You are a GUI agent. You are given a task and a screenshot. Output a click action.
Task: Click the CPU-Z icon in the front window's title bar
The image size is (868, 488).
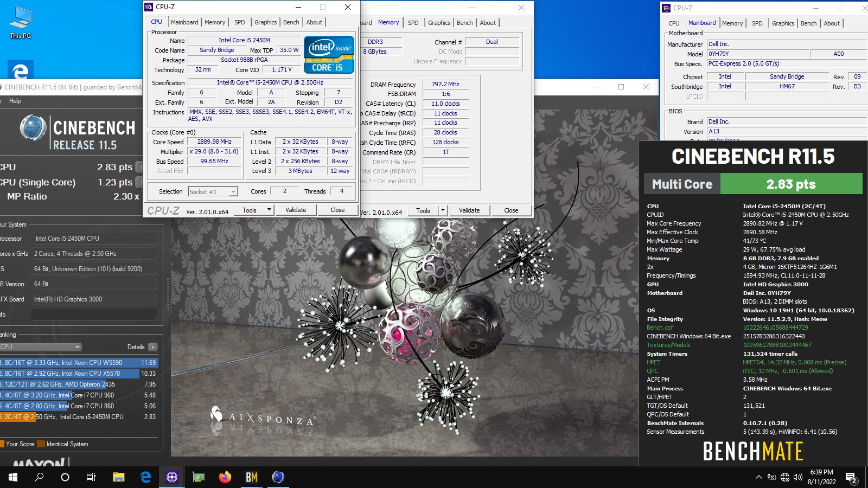[149, 7]
